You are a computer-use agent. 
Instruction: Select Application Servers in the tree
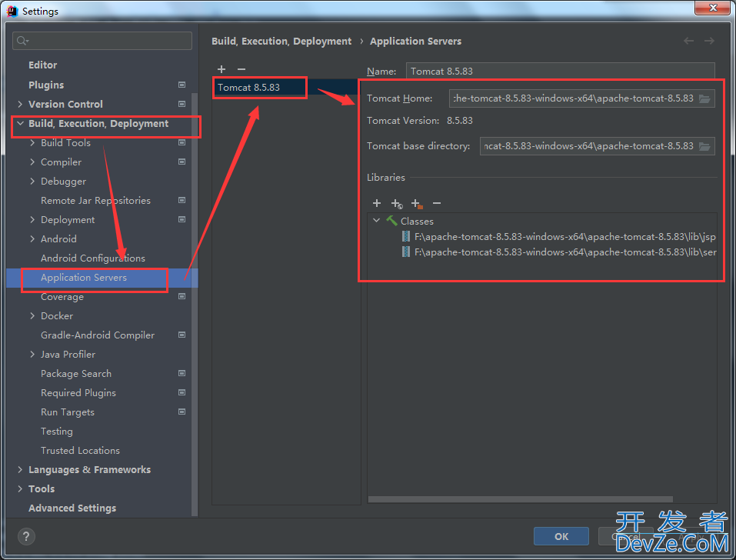(x=102, y=278)
